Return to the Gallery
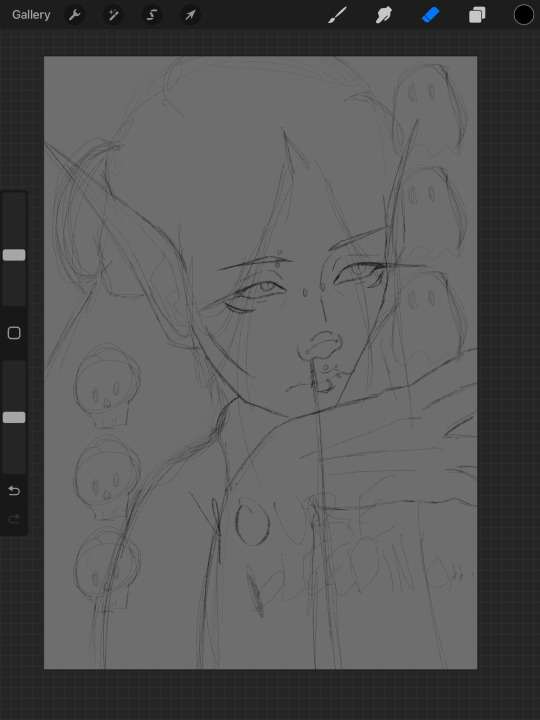Image resolution: width=540 pixels, height=720 pixels. (x=31, y=15)
